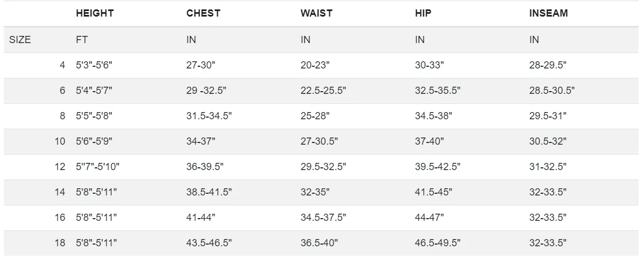Click the size 10 row number
This screenshot has height=270, width=644.
(x=60, y=141)
